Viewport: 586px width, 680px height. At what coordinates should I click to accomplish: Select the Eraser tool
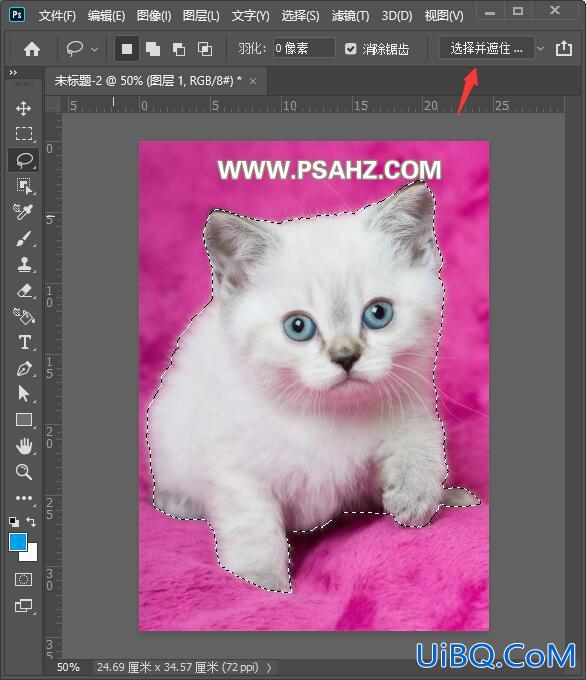25,290
